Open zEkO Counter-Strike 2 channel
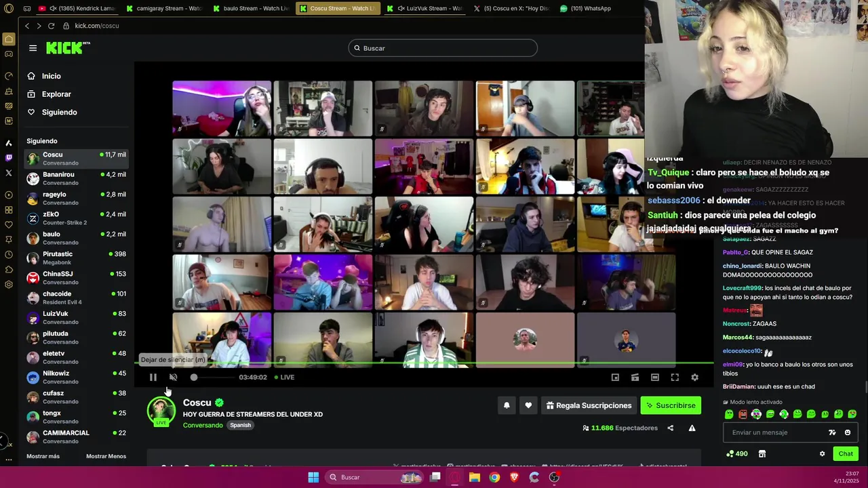 76,218
